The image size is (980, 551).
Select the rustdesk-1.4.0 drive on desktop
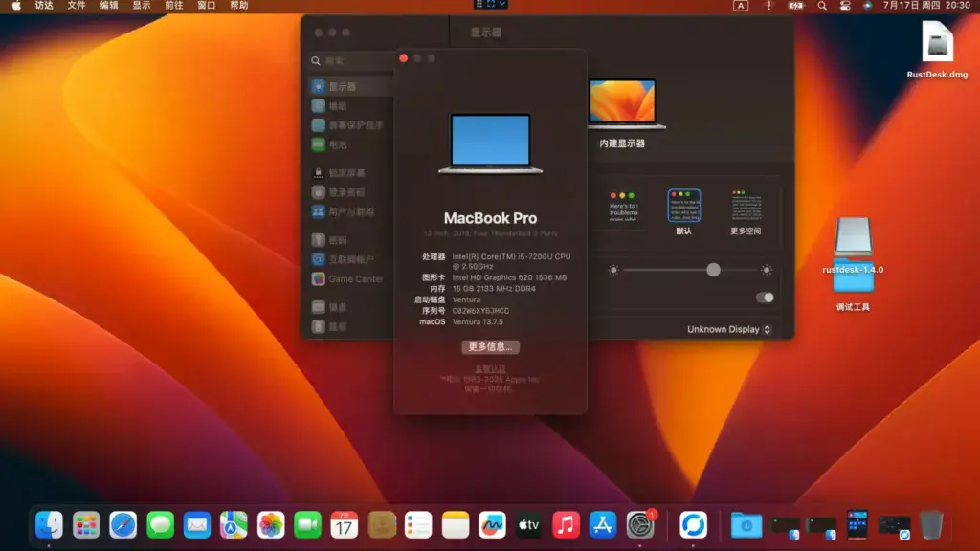click(x=853, y=245)
